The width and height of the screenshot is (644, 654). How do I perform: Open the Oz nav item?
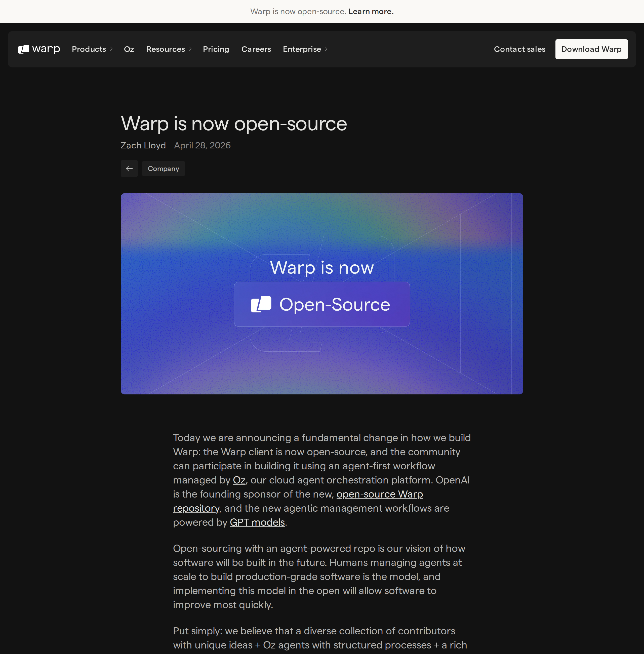pyautogui.click(x=129, y=49)
